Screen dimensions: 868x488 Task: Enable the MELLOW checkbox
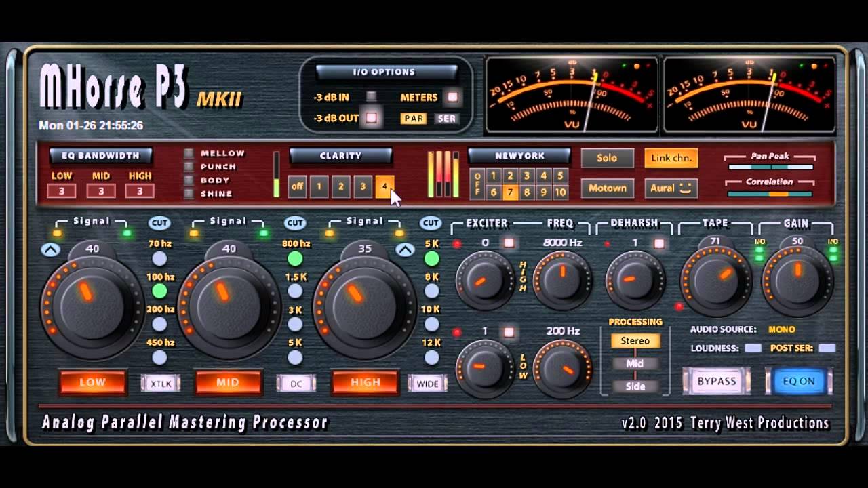point(189,153)
